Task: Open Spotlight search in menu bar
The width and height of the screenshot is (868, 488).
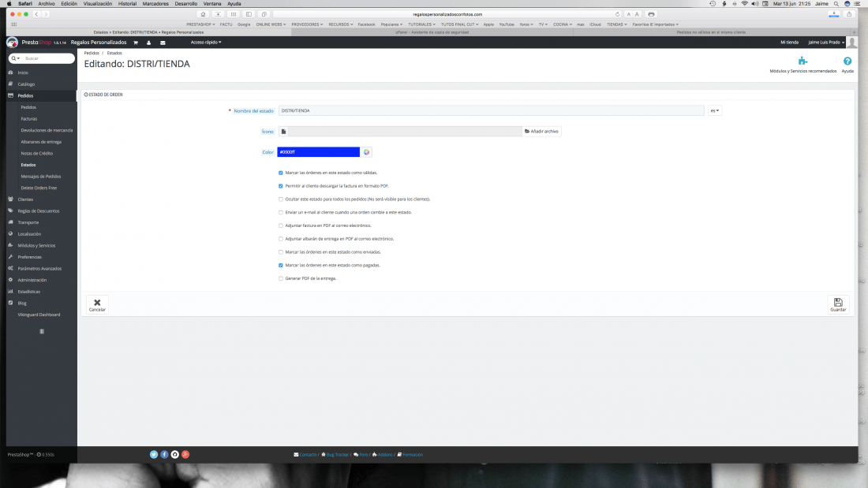Action: click(836, 4)
